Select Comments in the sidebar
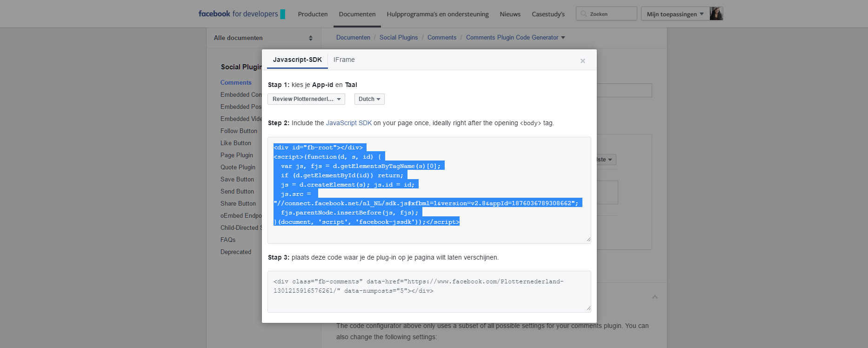 (236, 82)
